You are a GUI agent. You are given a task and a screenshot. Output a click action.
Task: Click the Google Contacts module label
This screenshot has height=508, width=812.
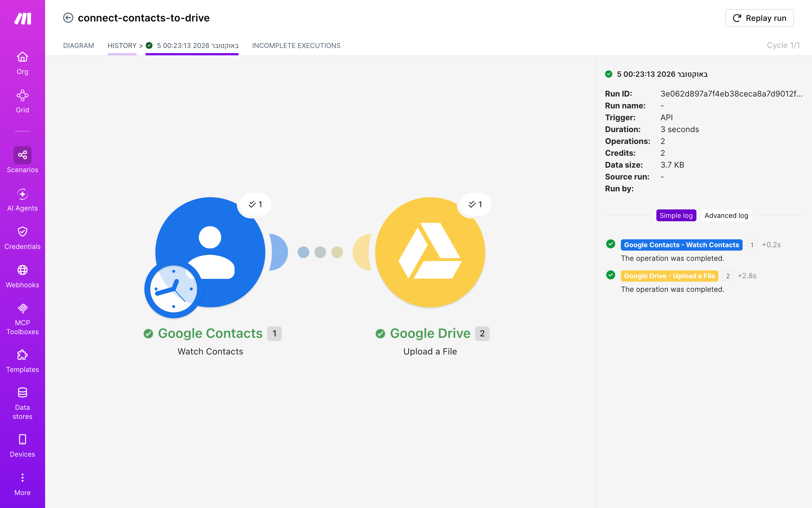point(210,333)
